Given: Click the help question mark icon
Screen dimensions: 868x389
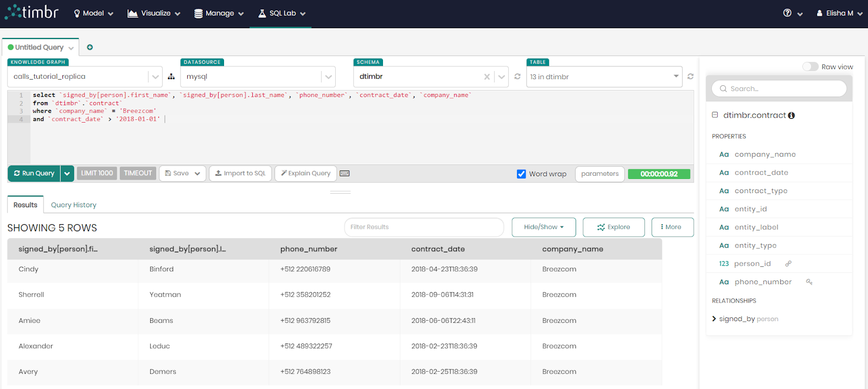Looking at the screenshot, I should click(x=787, y=13).
